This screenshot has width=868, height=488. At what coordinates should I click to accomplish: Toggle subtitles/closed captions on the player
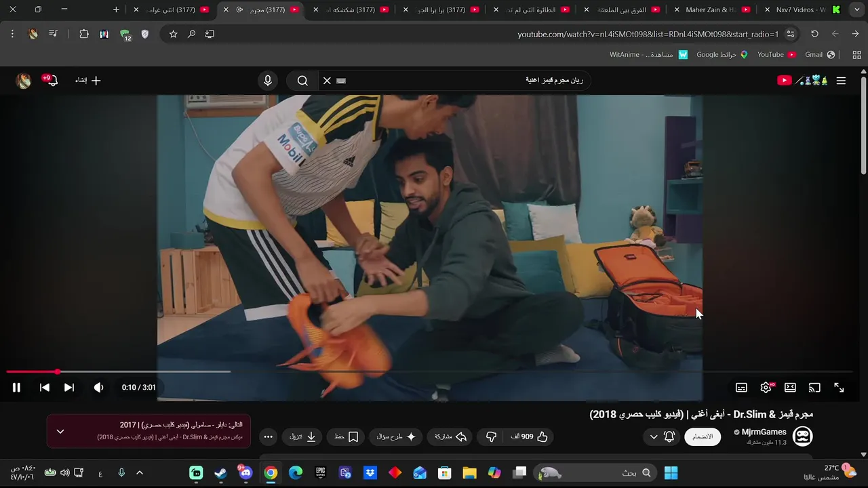pyautogui.click(x=741, y=388)
